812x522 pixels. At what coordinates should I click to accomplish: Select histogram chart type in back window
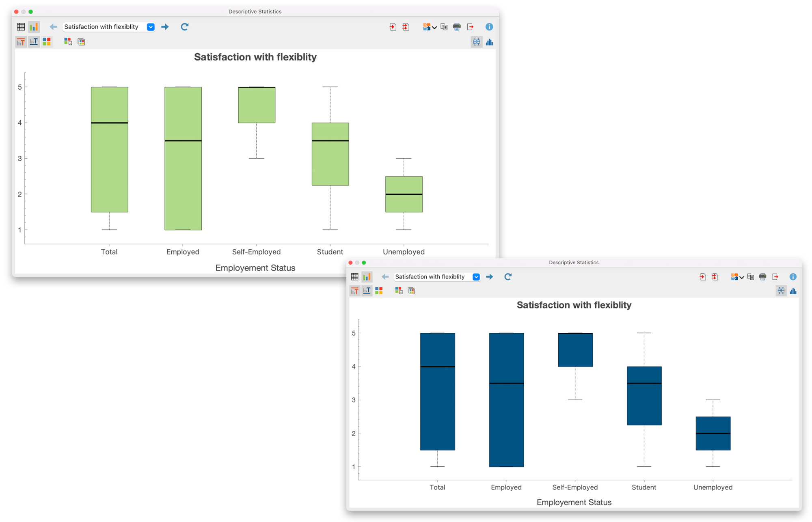489,42
